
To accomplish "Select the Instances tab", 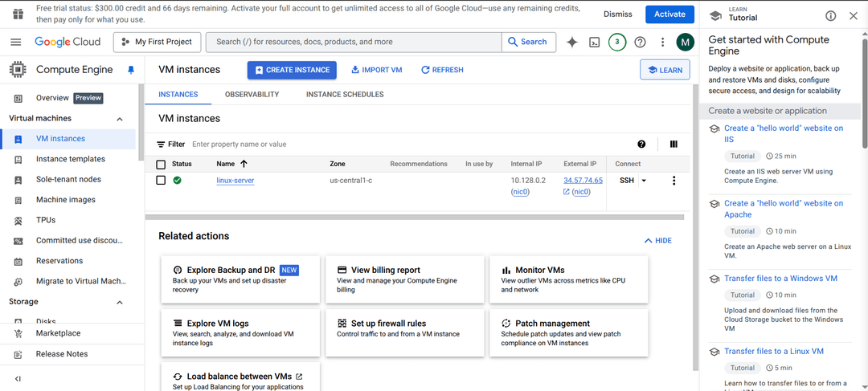I will pyautogui.click(x=178, y=95).
